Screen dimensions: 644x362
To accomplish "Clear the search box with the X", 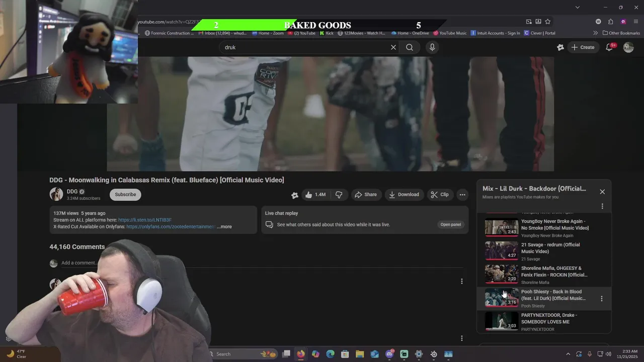I will (x=393, y=47).
